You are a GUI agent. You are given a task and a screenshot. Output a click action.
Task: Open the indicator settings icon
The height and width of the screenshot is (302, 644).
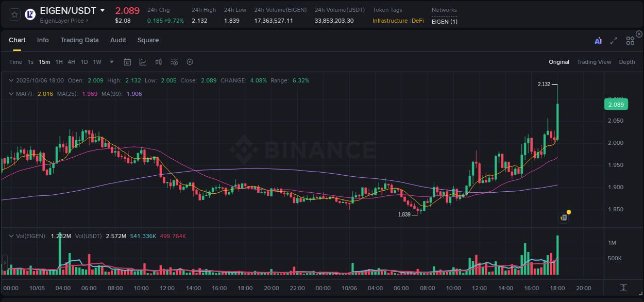174,62
